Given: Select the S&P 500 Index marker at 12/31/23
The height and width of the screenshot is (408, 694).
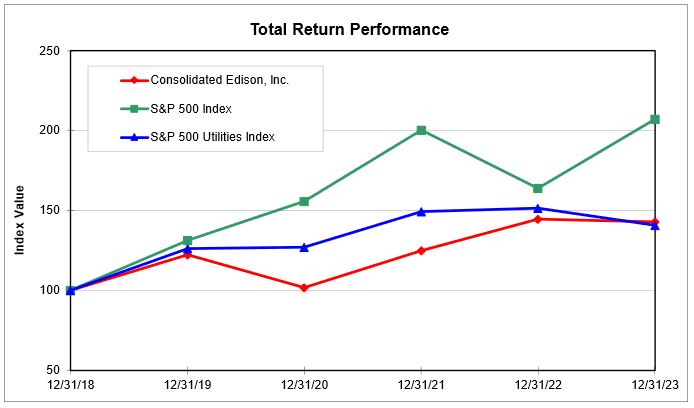Looking at the screenshot, I should [x=655, y=119].
